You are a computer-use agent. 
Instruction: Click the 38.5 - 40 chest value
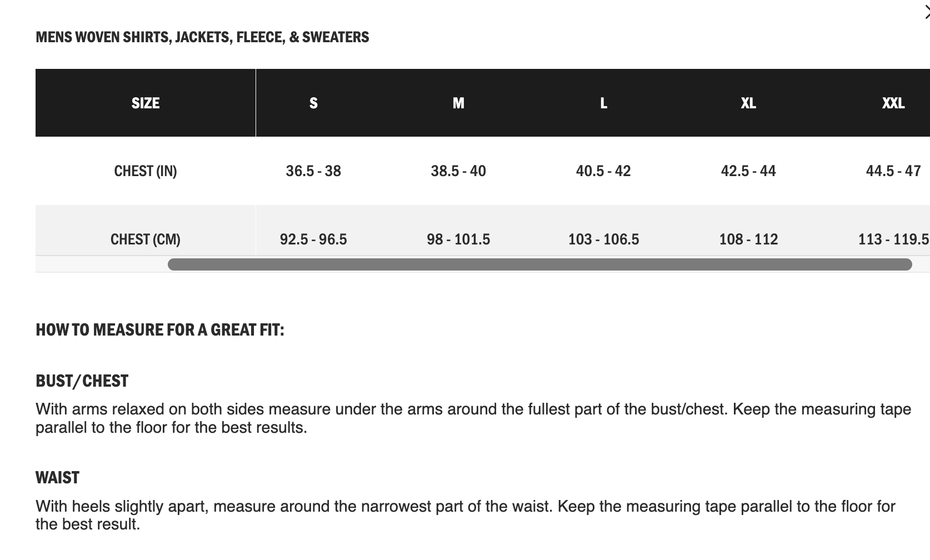click(458, 171)
